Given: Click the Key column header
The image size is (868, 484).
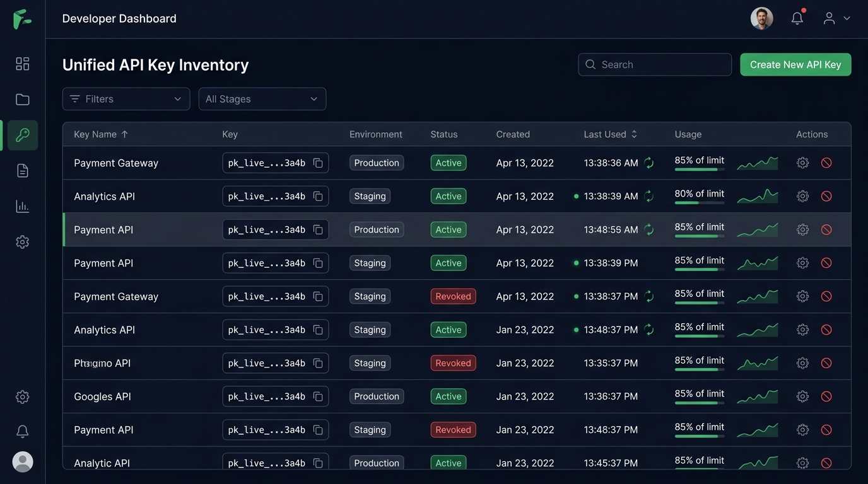Looking at the screenshot, I should tap(230, 134).
